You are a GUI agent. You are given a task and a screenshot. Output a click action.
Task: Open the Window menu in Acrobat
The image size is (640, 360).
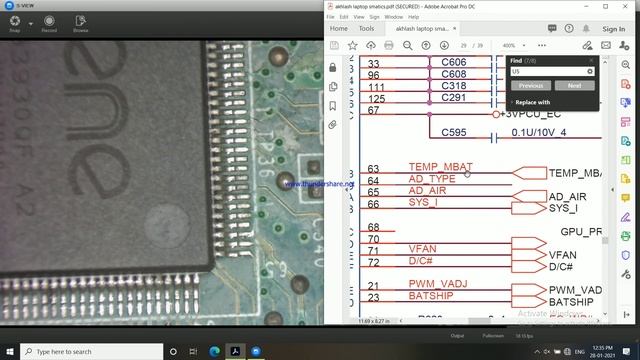tap(393, 17)
